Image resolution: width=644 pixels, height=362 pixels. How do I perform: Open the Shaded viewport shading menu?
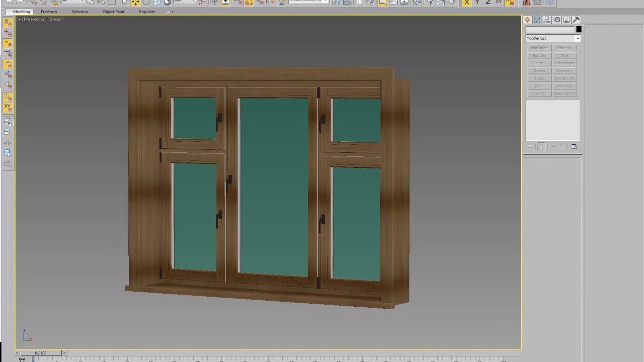pyautogui.click(x=55, y=19)
